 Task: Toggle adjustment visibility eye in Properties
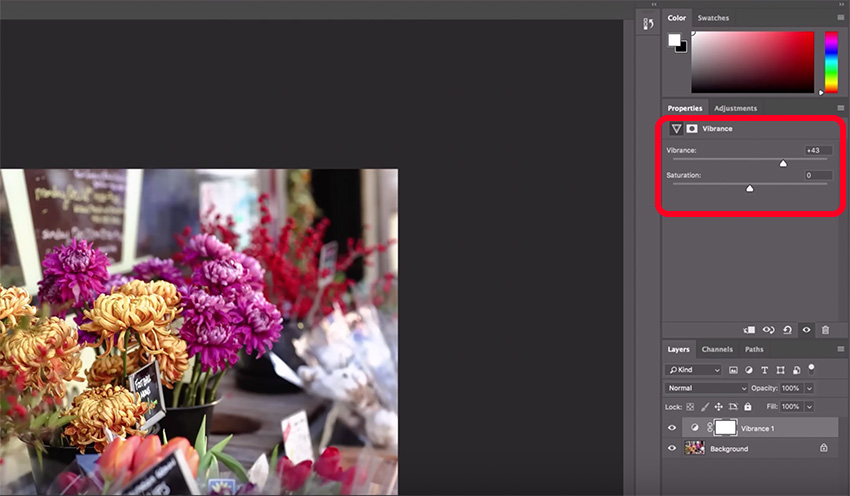(x=806, y=329)
